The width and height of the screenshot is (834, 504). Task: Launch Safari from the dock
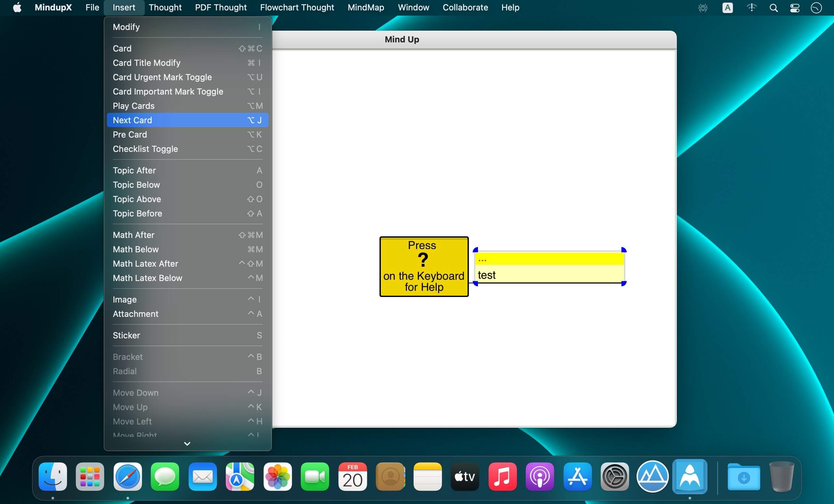[x=127, y=476]
